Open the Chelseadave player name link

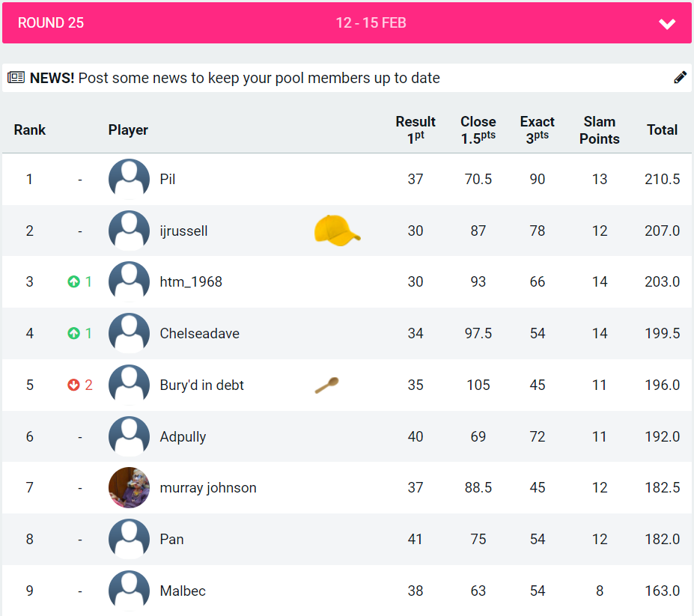pos(199,334)
